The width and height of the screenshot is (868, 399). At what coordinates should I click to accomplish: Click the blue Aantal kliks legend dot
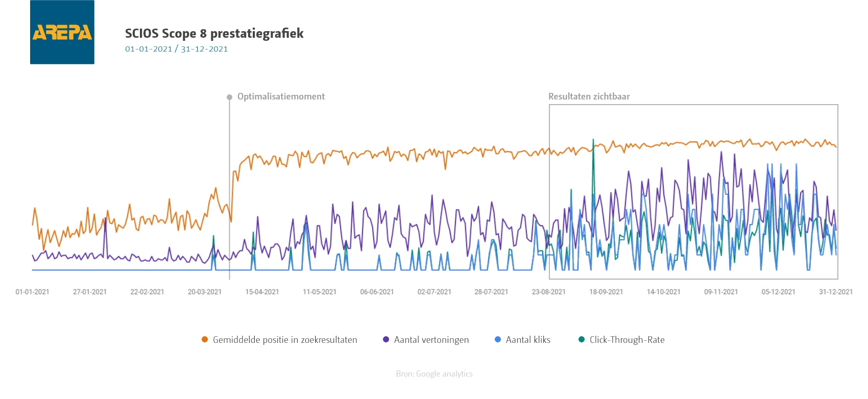point(498,340)
